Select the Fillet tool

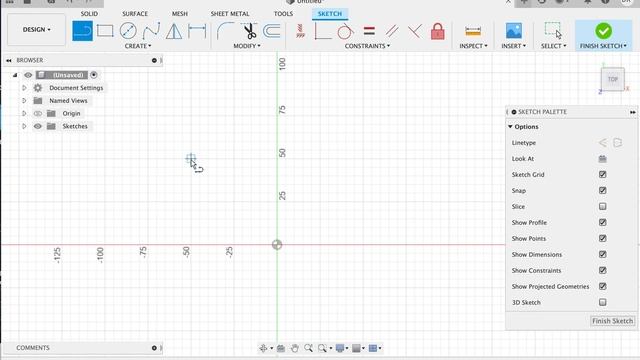tap(225, 31)
